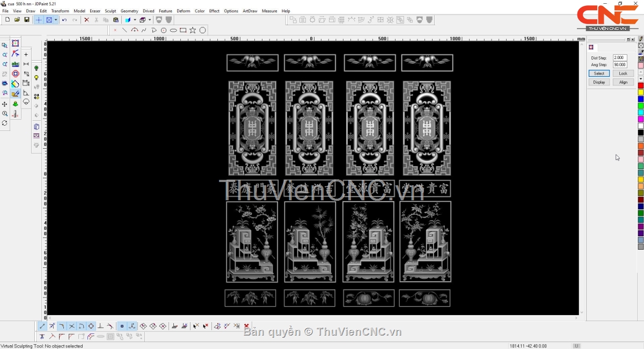The height and width of the screenshot is (349, 644).
Task: Click the abc text tool icon
Action: point(15,64)
